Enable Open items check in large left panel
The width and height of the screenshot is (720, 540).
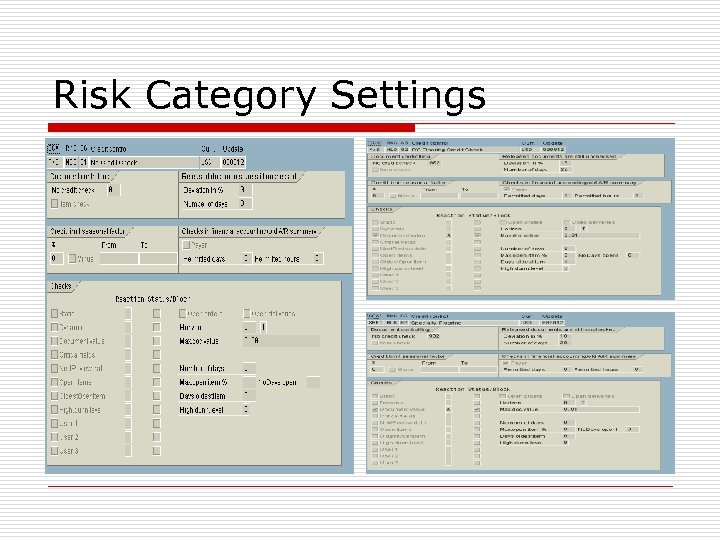pyautogui.click(x=55, y=382)
